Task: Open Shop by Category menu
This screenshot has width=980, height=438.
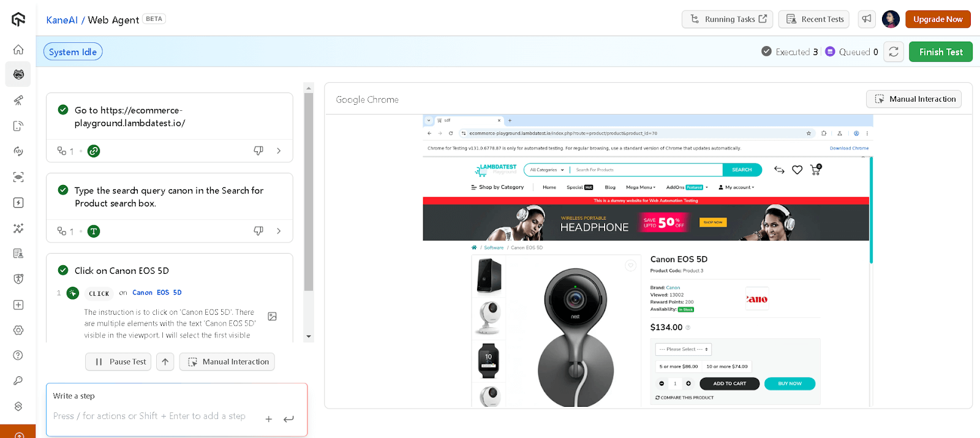Action: [x=497, y=187]
